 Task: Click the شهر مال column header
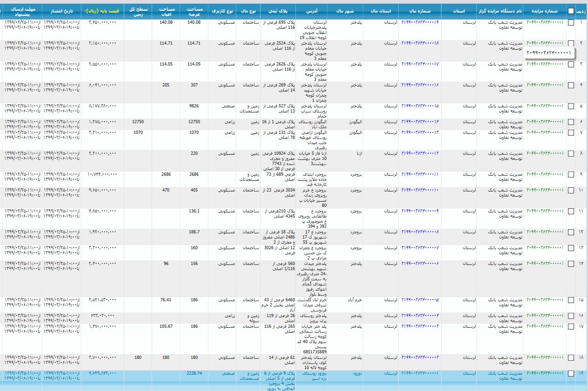coord(345,10)
